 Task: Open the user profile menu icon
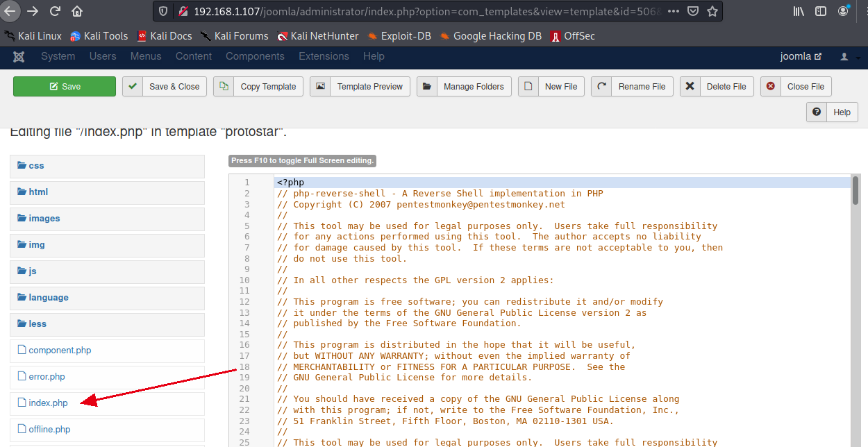[x=844, y=56]
